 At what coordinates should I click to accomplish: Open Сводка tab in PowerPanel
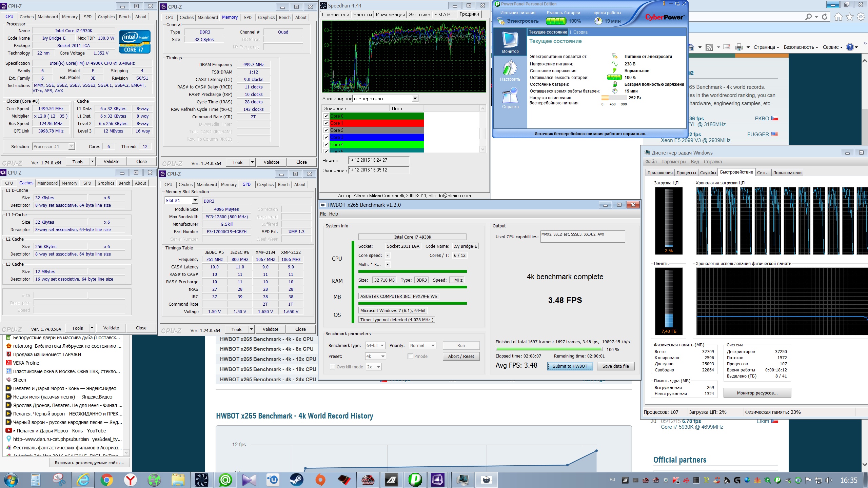pos(580,32)
